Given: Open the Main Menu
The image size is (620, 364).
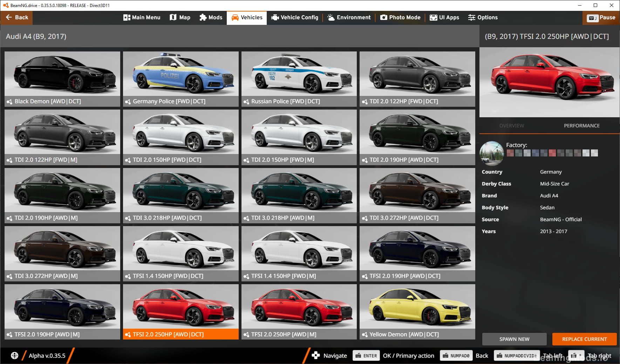Looking at the screenshot, I should (x=142, y=17).
